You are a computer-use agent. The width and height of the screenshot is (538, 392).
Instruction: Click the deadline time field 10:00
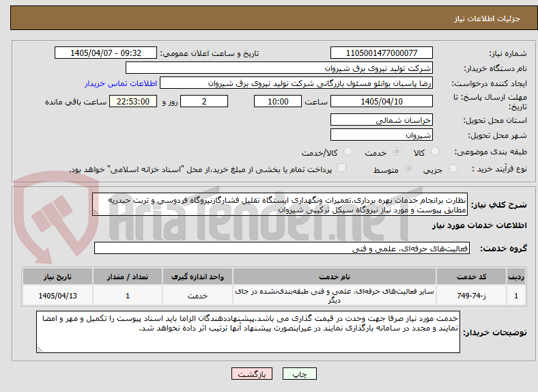coord(278,101)
